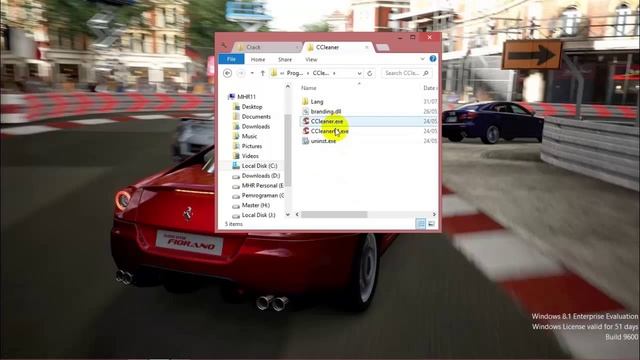The width and height of the screenshot is (640, 360).
Task: Click the uninst.exe file icon
Action: pyautogui.click(x=306, y=141)
